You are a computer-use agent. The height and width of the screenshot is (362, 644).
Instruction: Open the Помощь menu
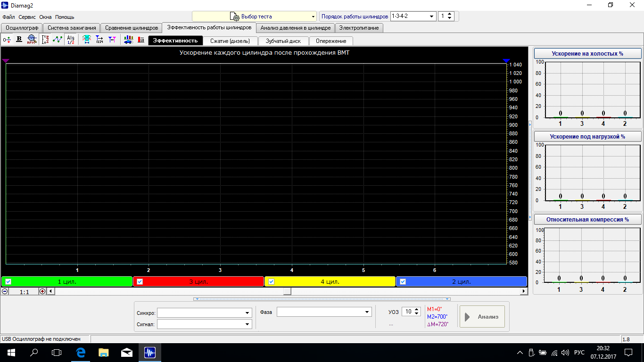pos(65,17)
